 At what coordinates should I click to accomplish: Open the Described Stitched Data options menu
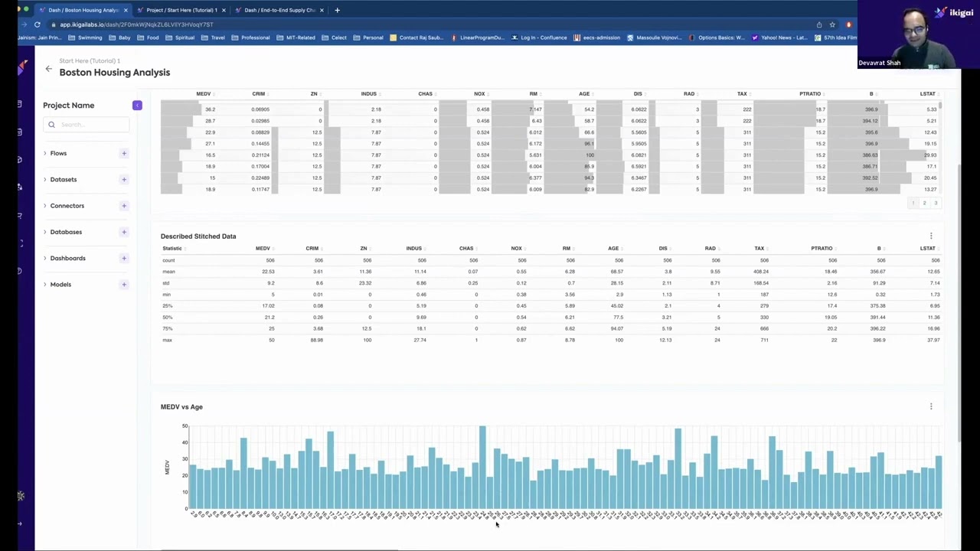(931, 236)
